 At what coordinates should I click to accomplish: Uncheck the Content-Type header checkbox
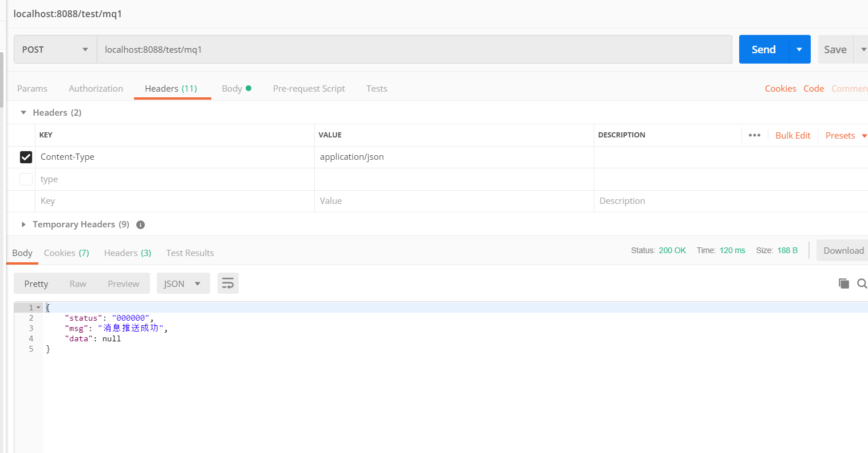coord(26,157)
